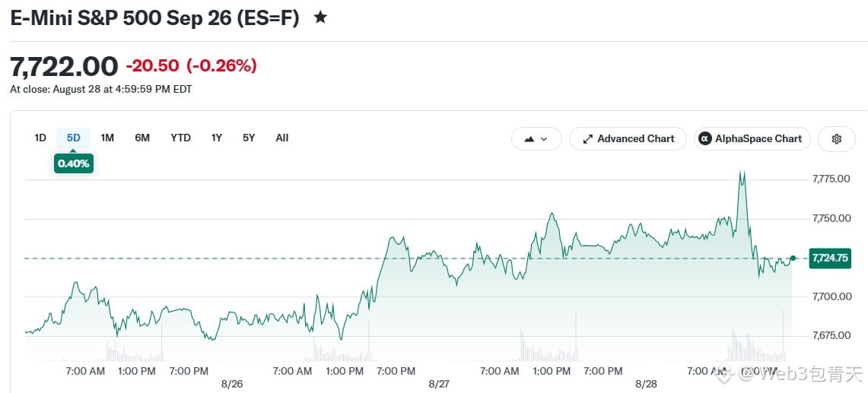Open the Advanced Chart view

(628, 139)
